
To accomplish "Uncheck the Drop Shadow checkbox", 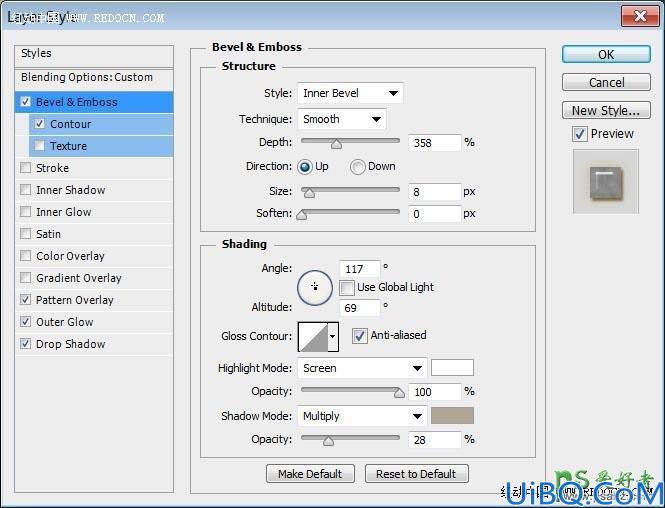I will (25, 344).
